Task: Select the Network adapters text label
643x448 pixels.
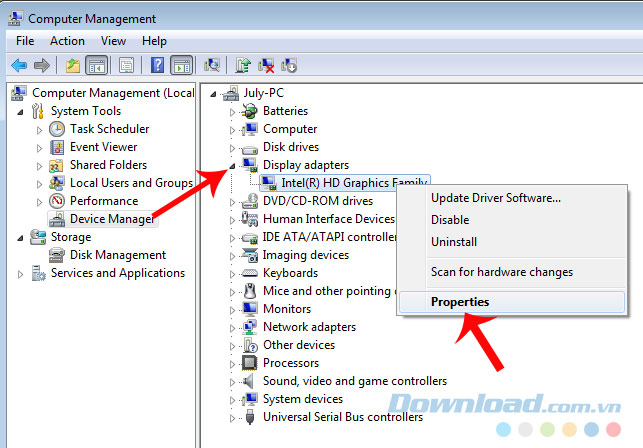Action: (309, 327)
